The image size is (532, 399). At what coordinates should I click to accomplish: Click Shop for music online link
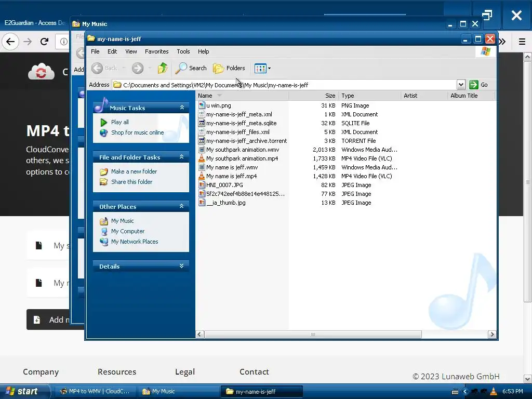[137, 132]
